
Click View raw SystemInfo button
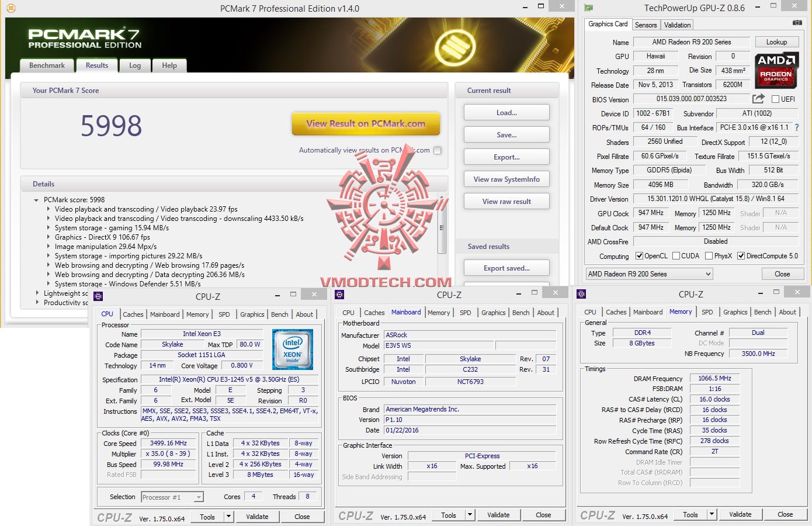point(506,179)
